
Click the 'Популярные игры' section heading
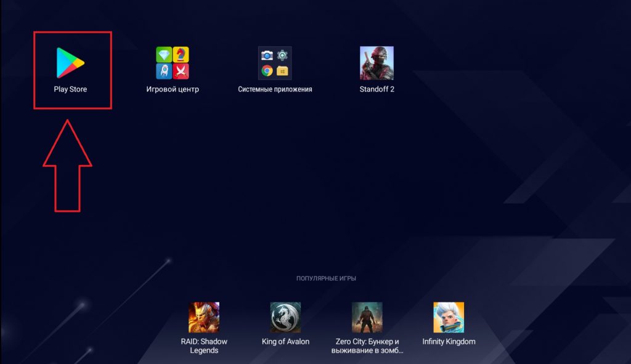[x=326, y=278]
